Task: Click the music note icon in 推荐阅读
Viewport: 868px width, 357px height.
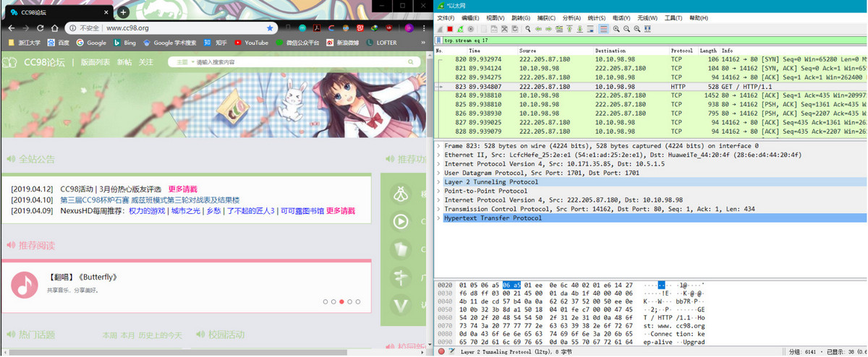Action: (x=25, y=285)
